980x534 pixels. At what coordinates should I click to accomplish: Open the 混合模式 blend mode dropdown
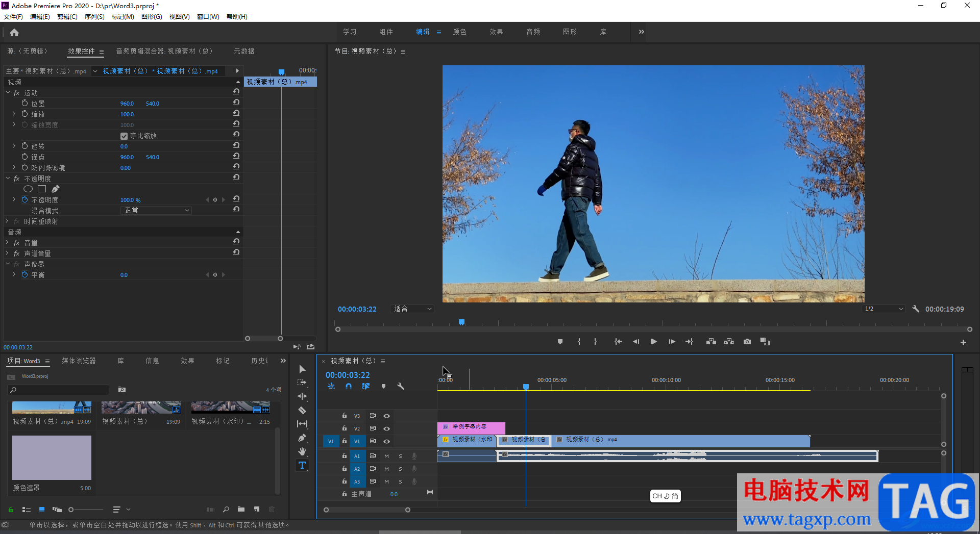point(156,211)
